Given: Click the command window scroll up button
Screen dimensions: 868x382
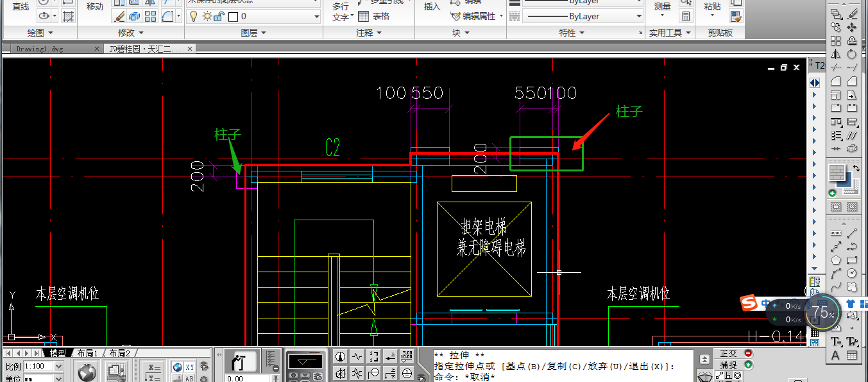Looking at the screenshot, I should tap(705, 359).
